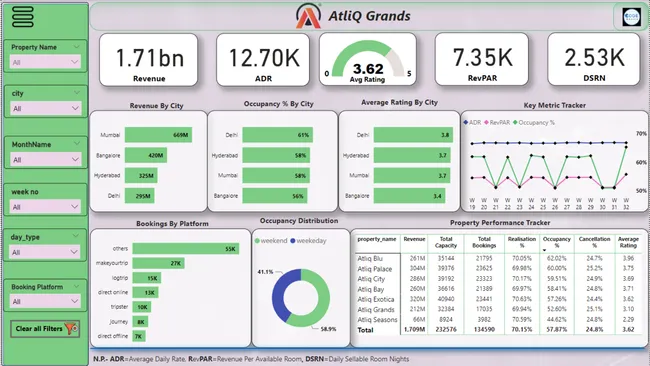Open the hamburger navigation menu
The width and height of the screenshot is (650, 366).
point(23,17)
